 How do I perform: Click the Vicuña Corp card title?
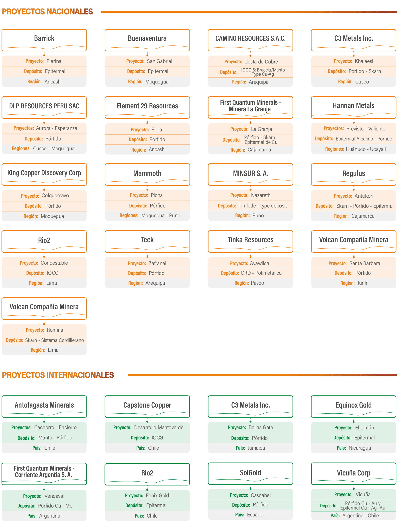point(354,473)
